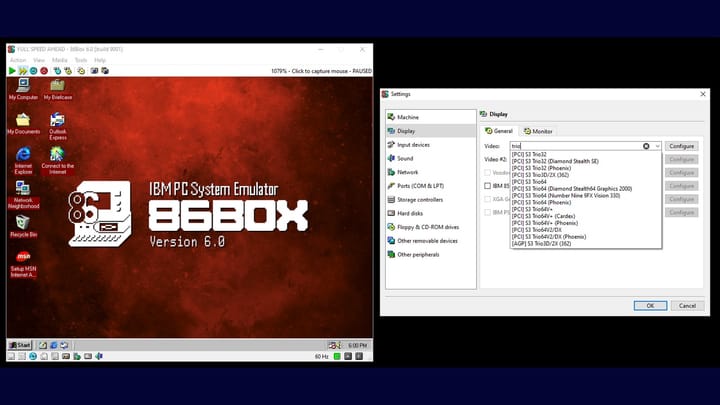Image resolution: width=720 pixels, height=405 pixels.
Task: Open the Media menu in 86Box window
Action: coord(60,60)
